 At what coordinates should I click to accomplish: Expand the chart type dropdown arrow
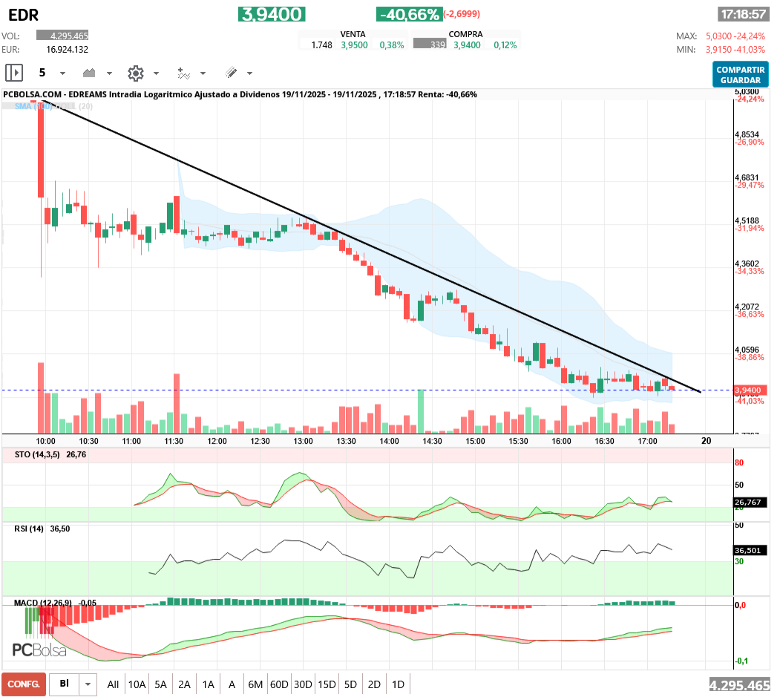(109, 73)
